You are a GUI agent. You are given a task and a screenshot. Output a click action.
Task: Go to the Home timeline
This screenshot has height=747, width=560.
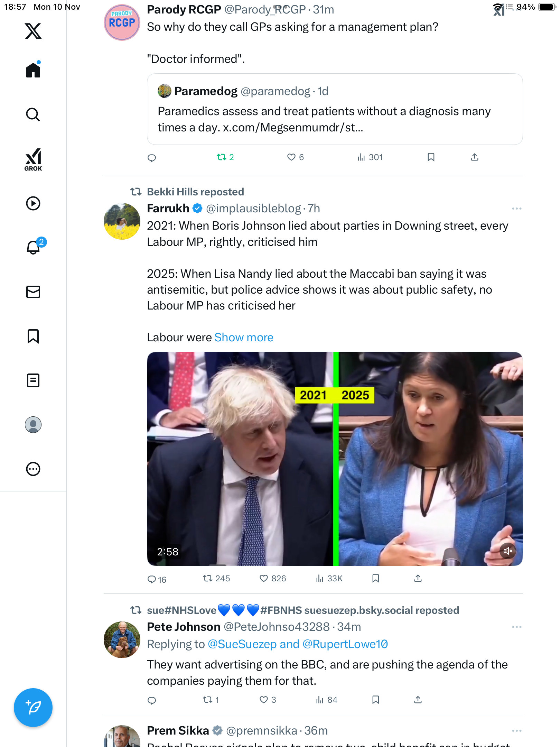click(33, 70)
